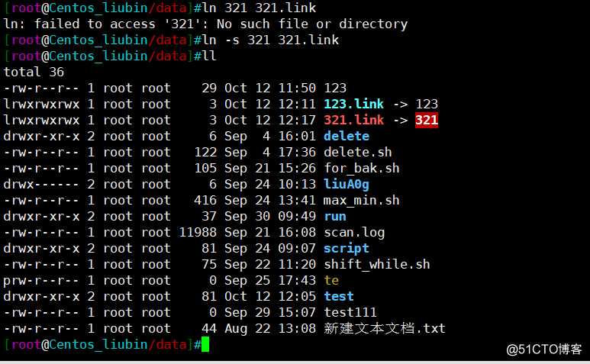
Task: Click the yellow te pipe file
Action: click(331, 281)
